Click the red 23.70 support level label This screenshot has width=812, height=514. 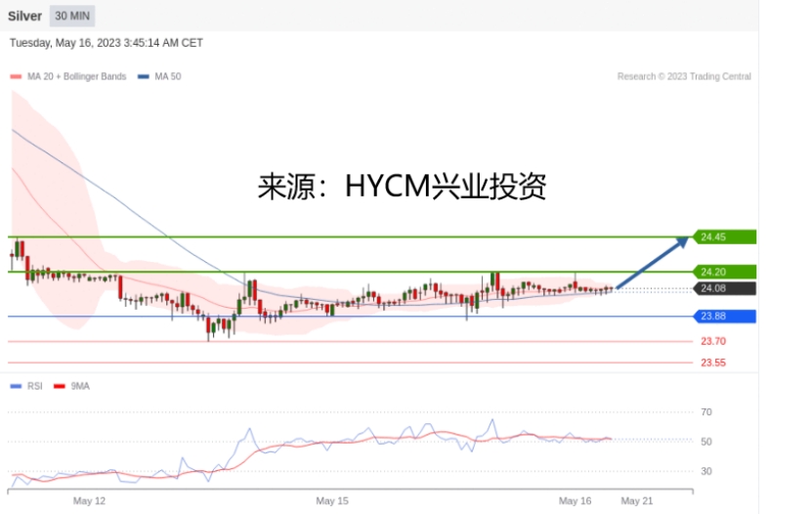[x=712, y=341]
